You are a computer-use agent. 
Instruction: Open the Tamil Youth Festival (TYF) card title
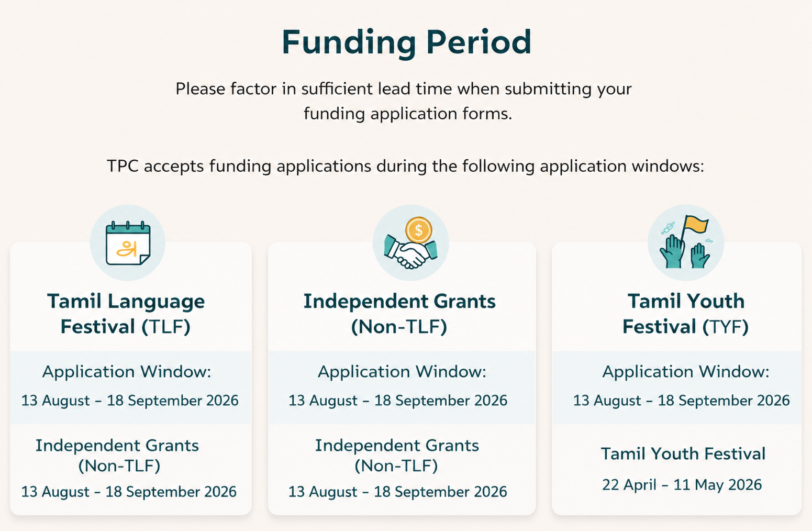685,313
